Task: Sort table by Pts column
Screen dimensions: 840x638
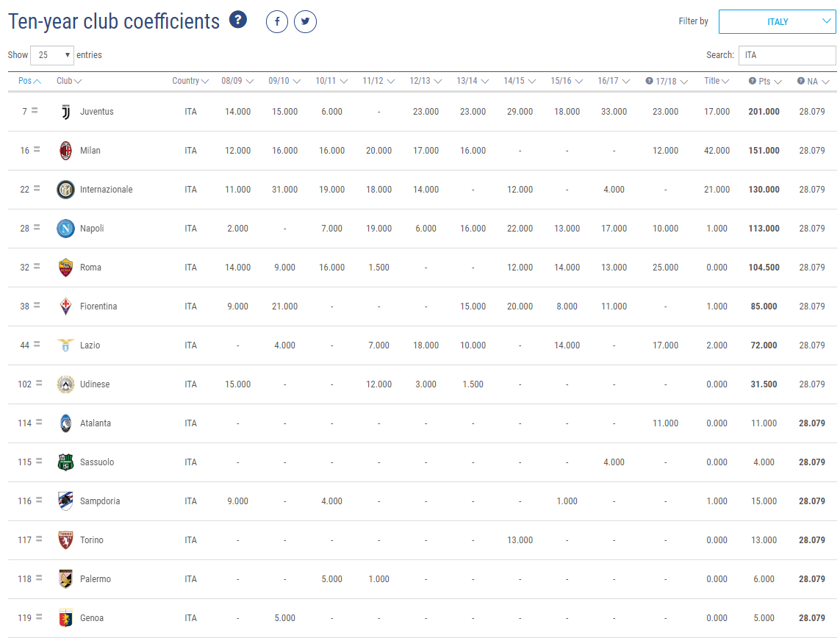Action: 770,82
